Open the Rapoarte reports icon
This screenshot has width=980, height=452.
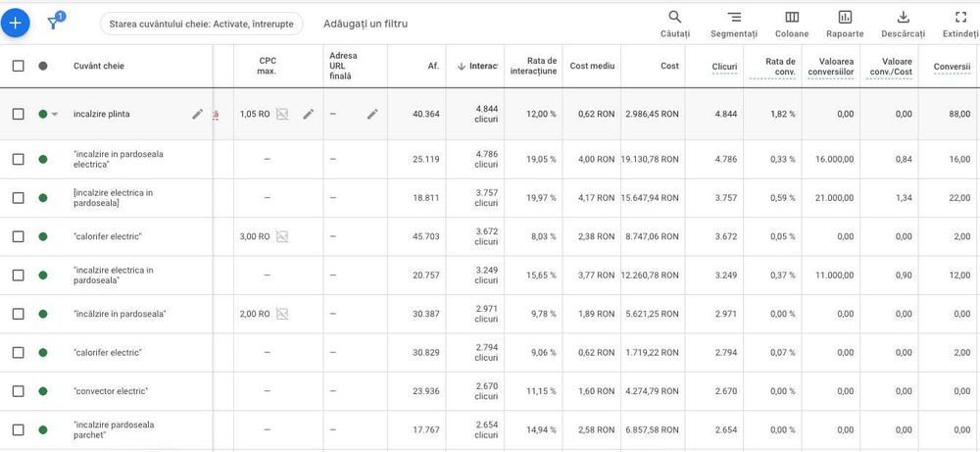click(x=845, y=24)
